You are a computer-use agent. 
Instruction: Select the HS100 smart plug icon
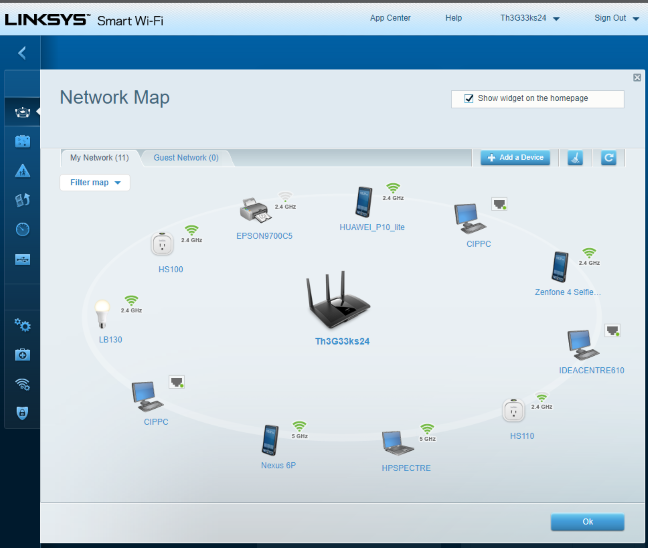click(162, 244)
